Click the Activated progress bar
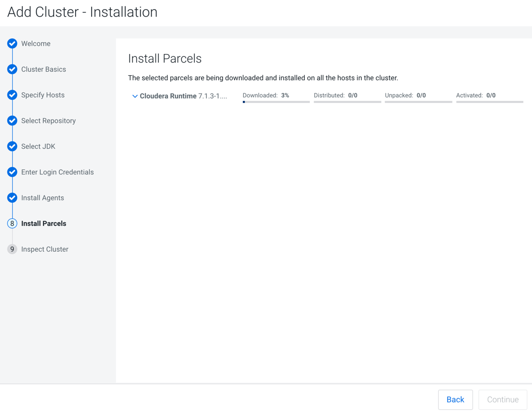The height and width of the screenshot is (412, 532). [489, 102]
